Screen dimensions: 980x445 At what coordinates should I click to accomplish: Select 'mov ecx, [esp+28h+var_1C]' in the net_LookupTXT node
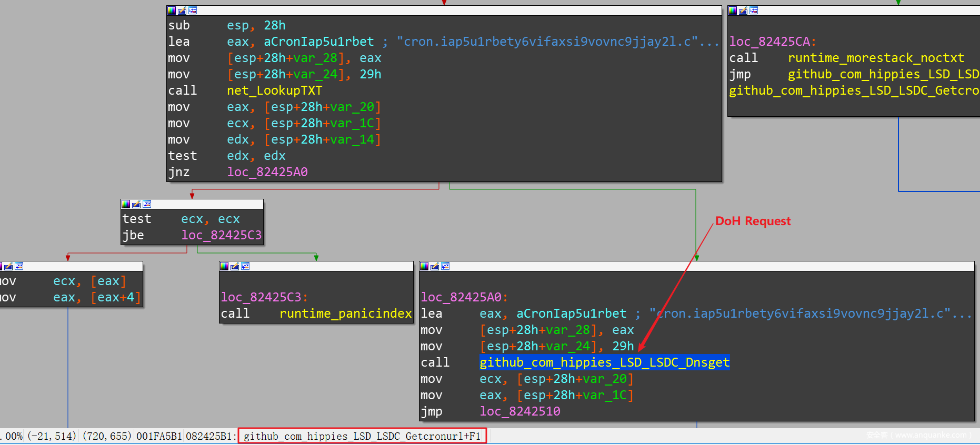[x=275, y=123]
